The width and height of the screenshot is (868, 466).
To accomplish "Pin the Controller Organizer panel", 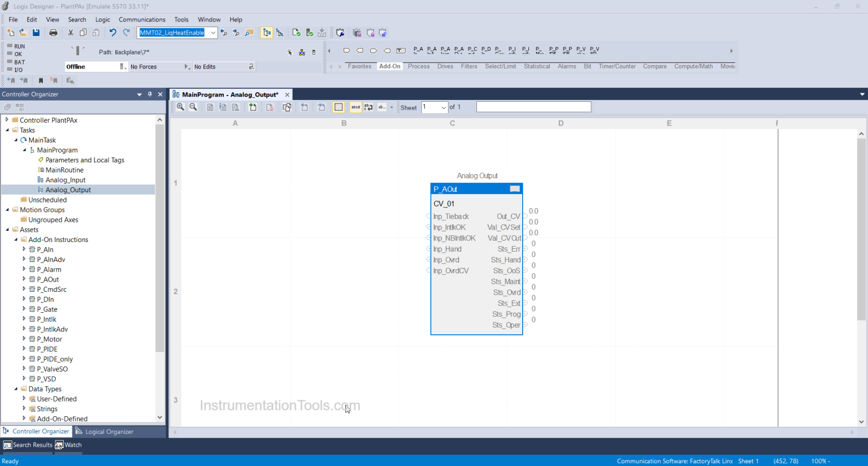I will 150,94.
